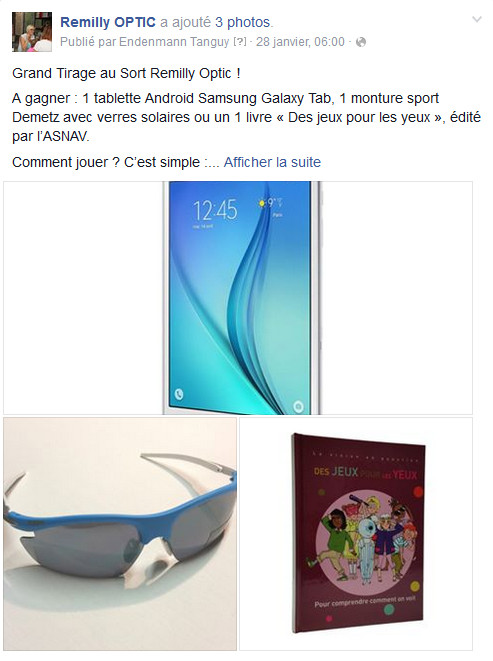This screenshot has width=493, height=661.
Task: Open the post options chevron menu
Action: pyautogui.click(x=477, y=19)
